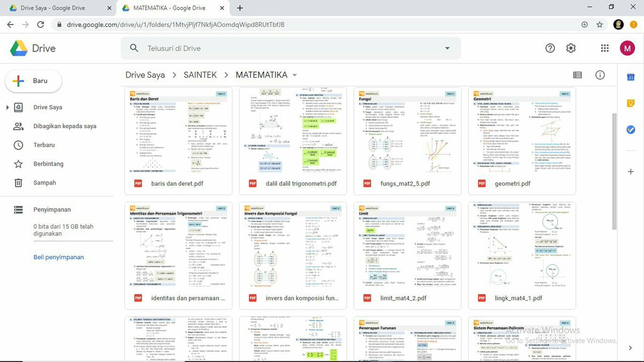Open Google Calendar side panel icon
This screenshot has width=644, height=362.
point(631,77)
